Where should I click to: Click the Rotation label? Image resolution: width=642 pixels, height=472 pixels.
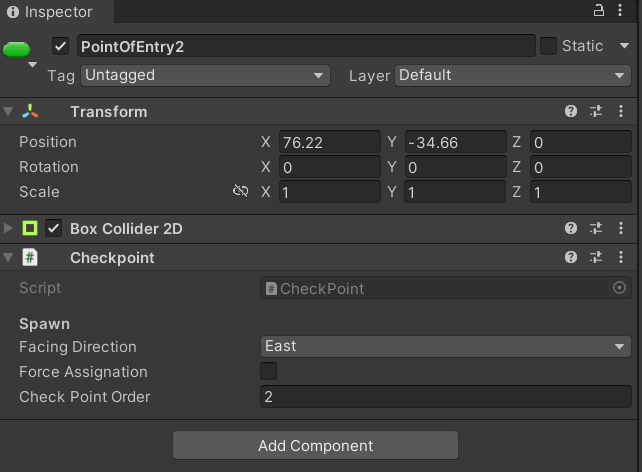point(49,167)
